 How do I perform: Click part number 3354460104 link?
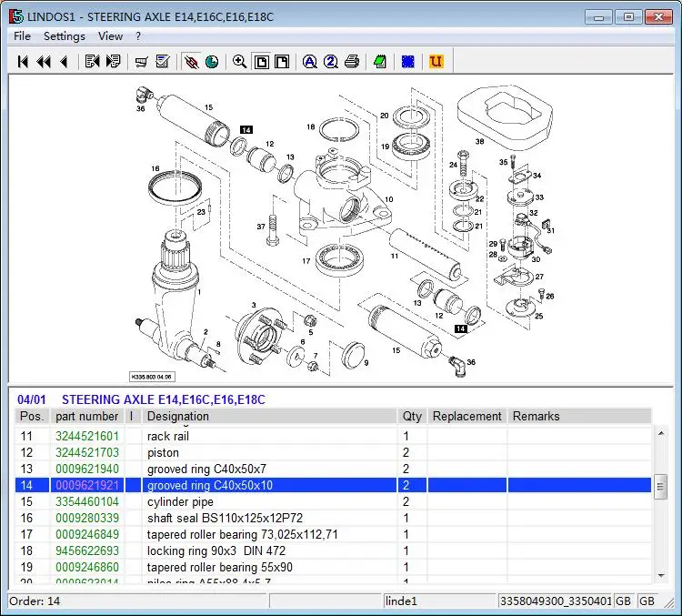pyautogui.click(x=87, y=502)
